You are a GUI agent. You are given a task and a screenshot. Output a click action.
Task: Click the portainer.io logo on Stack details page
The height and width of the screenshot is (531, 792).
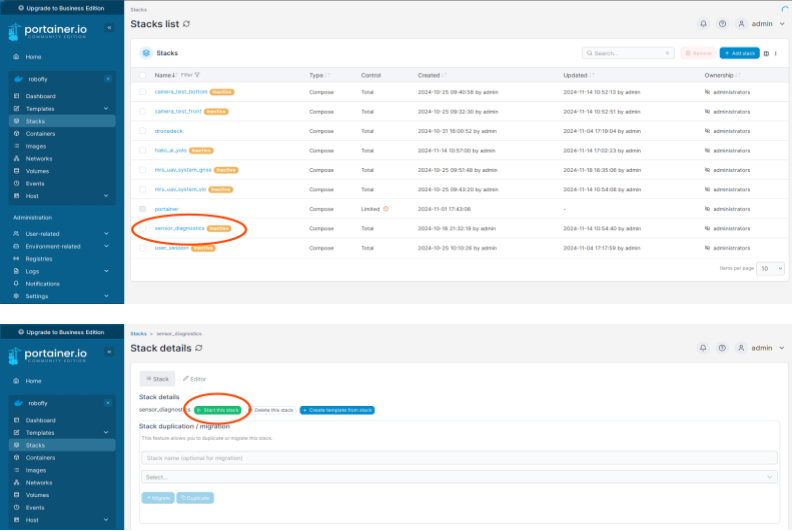(47, 355)
